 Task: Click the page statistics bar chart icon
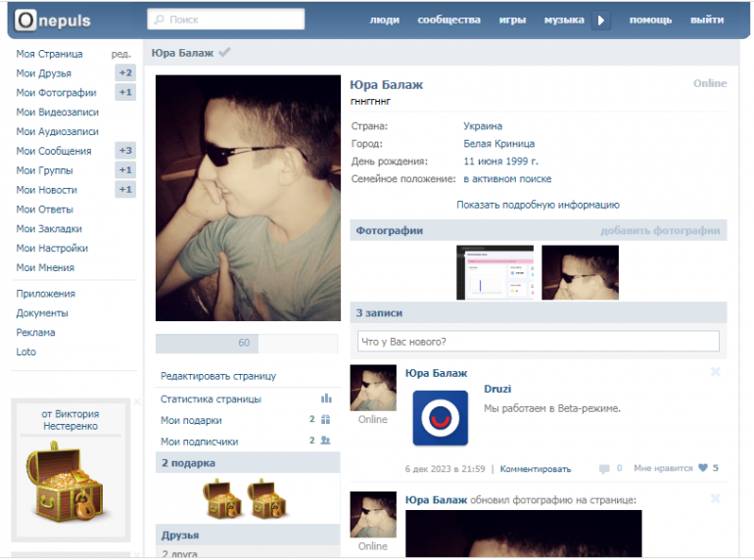[x=326, y=398]
